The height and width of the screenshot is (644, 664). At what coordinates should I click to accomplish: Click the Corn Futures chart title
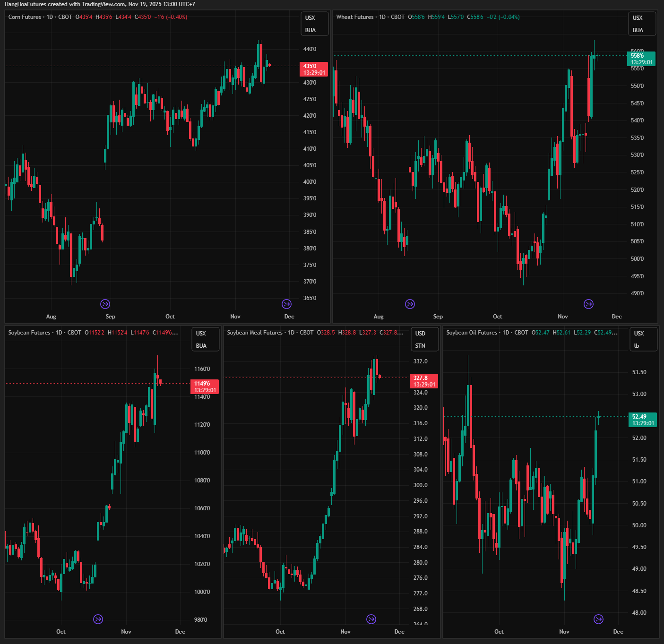click(25, 17)
